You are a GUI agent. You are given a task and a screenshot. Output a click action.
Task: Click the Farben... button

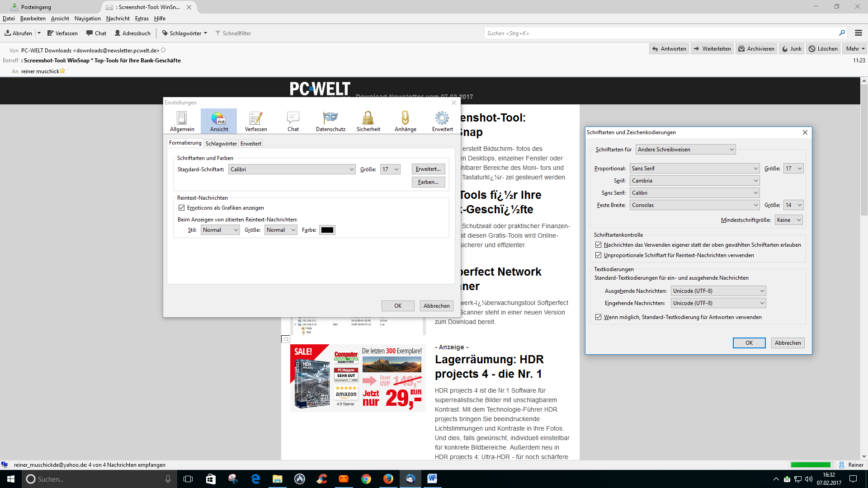point(428,182)
